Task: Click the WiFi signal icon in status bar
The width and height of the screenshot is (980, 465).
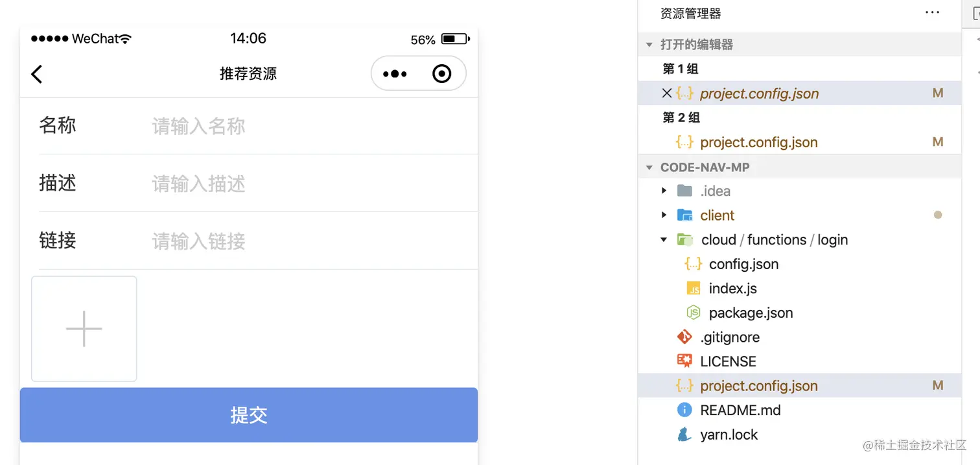Action: (125, 39)
